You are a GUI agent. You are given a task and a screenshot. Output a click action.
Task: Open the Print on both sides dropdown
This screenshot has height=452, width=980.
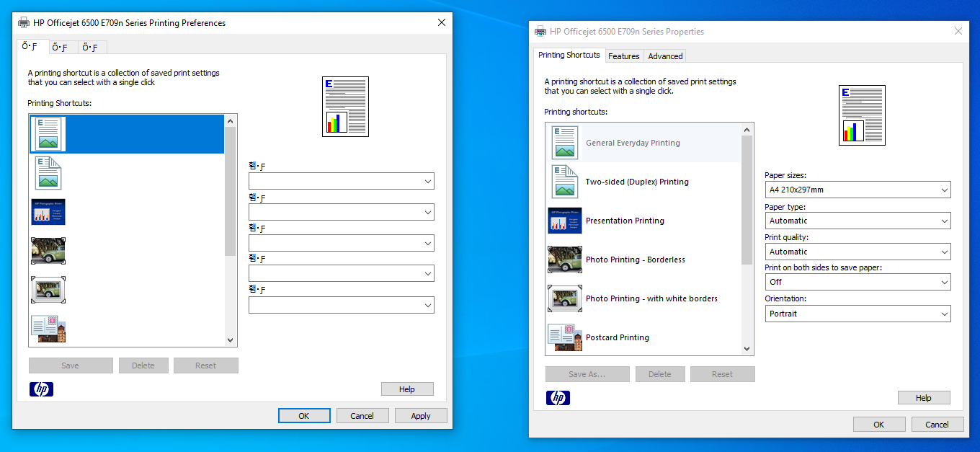pyautogui.click(x=857, y=282)
